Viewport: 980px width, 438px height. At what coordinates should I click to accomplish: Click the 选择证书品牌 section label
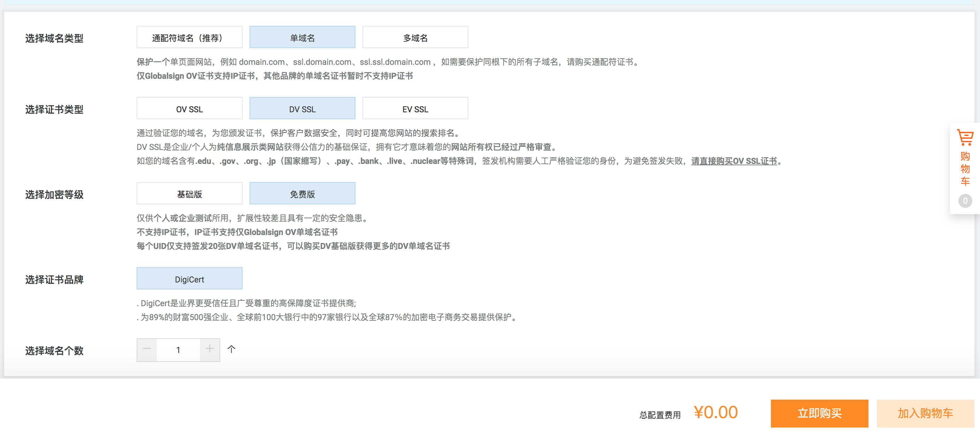coord(54,279)
